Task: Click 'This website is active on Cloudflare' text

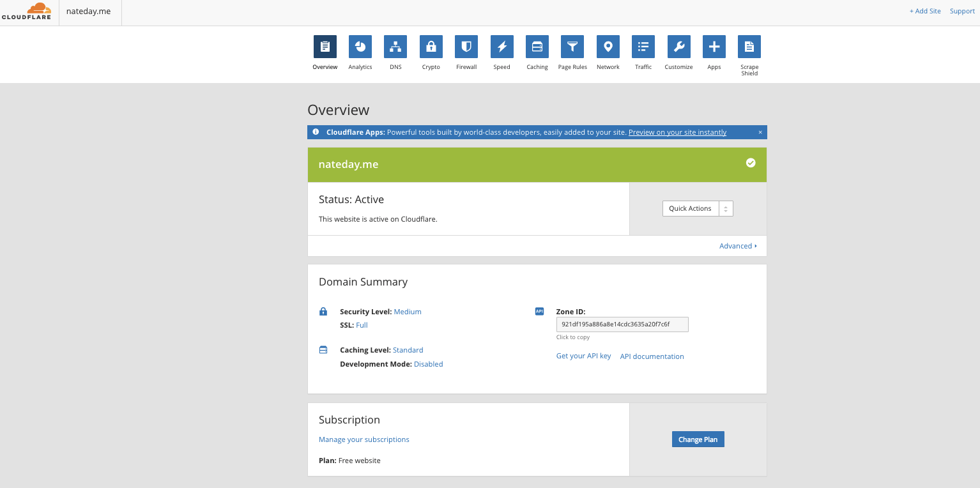Action: pos(378,219)
